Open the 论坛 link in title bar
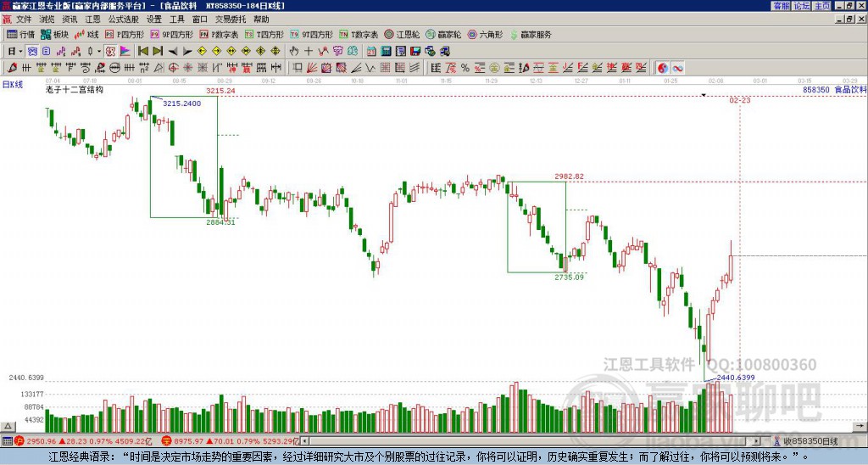Screen dimensions: 868x465 coord(802,6)
